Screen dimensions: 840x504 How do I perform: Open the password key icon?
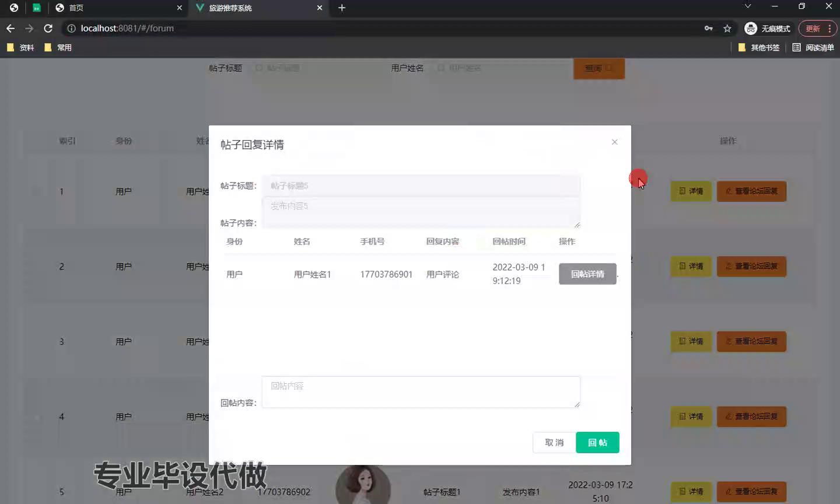pos(708,28)
